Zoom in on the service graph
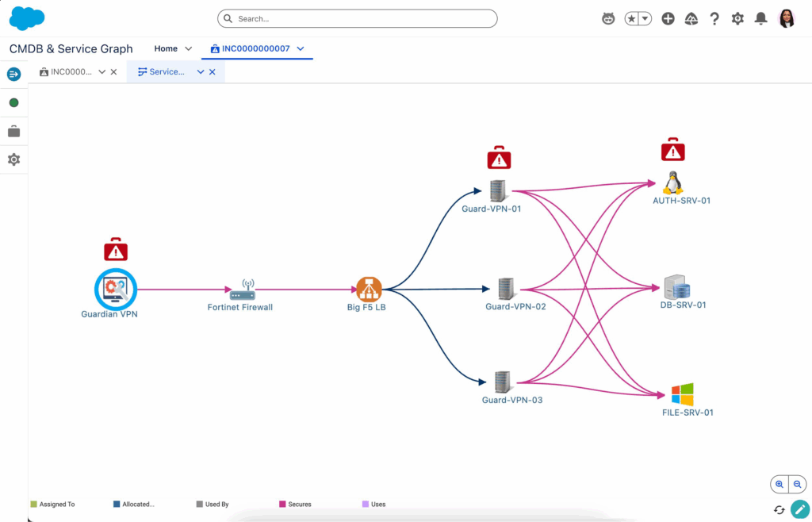Screen dimensions: 812x522 (x=779, y=484)
